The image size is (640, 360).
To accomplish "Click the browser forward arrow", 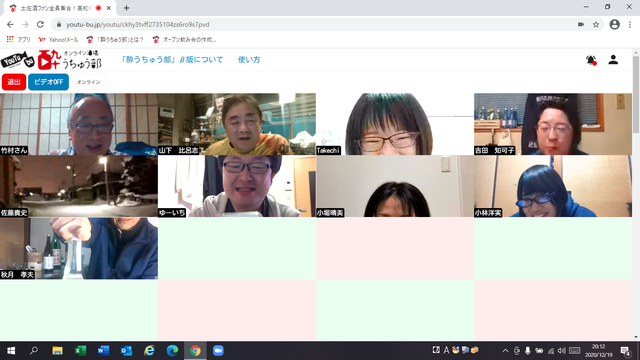I will pyautogui.click(x=25, y=24).
